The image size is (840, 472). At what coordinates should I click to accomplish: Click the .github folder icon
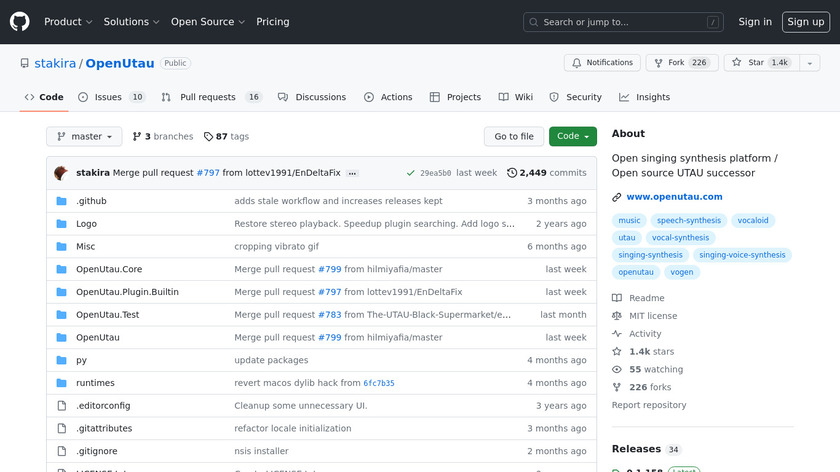pos(62,201)
